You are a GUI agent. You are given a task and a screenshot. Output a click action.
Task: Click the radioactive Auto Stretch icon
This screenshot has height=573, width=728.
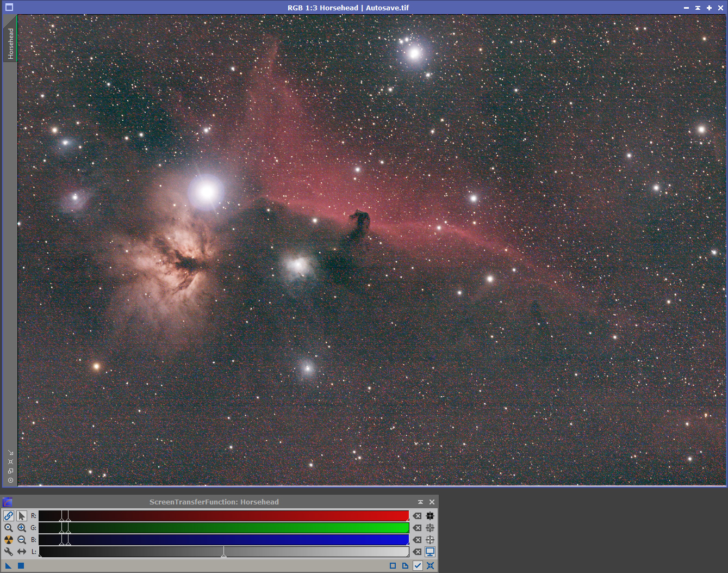pyautogui.click(x=9, y=540)
